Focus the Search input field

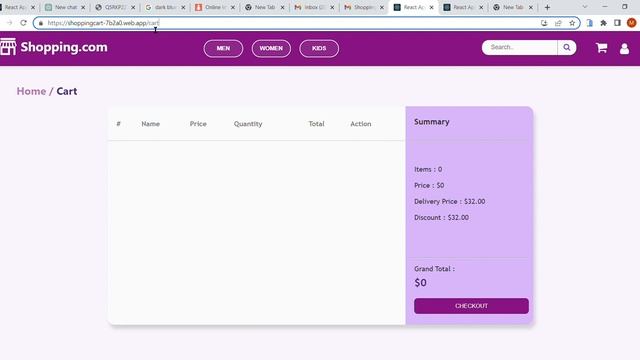(x=519, y=47)
